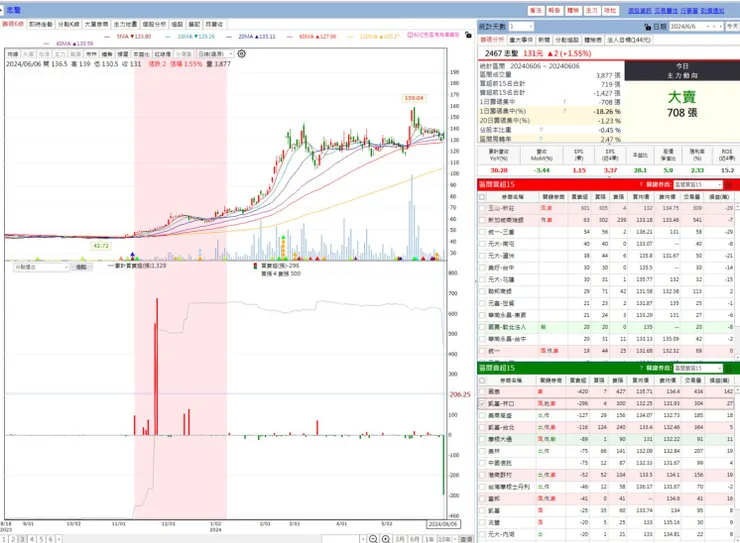Click the 均線 toggle button on the chart toolbar
This screenshot has width=740, height=543.
[x=13, y=54]
